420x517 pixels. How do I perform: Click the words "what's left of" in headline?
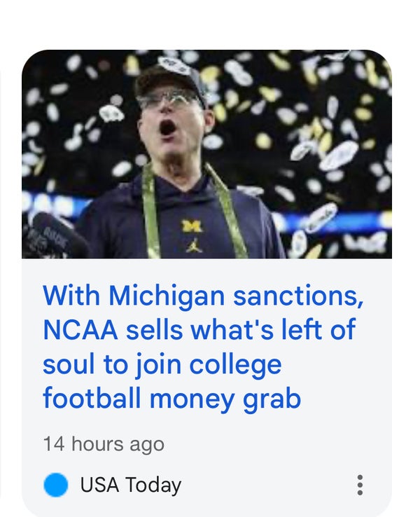pyautogui.click(x=274, y=330)
